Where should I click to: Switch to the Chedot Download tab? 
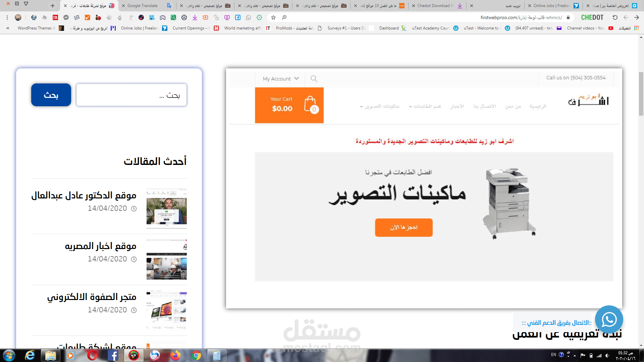437,6
